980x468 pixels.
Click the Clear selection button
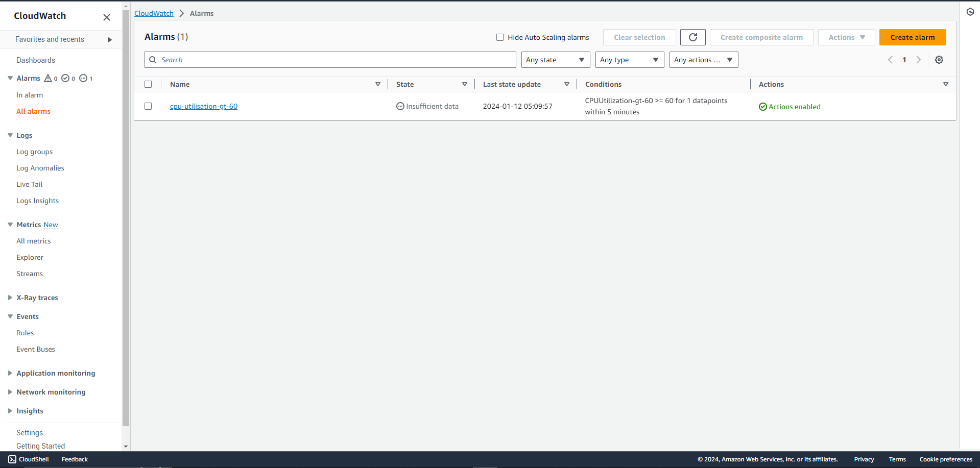[639, 37]
